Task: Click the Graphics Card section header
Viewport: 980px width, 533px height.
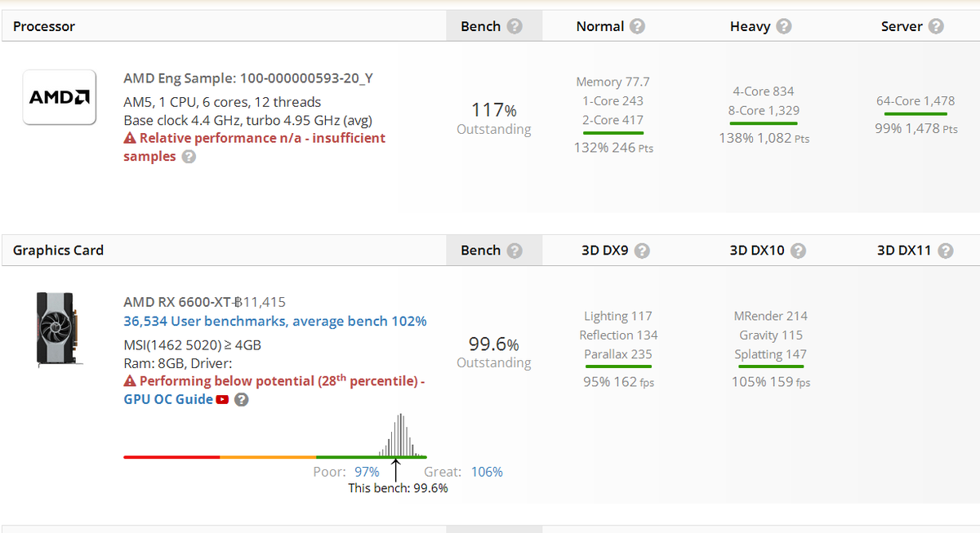Action: tap(57, 250)
